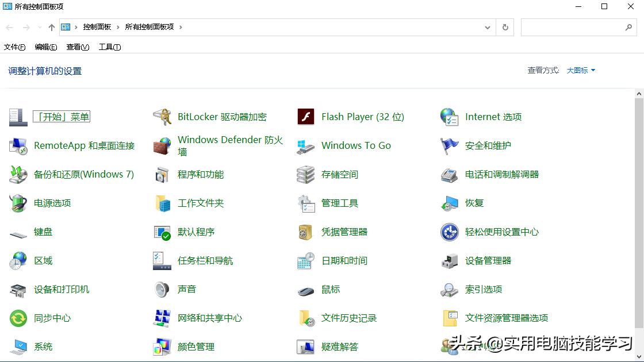The image size is (644, 362).
Task: Click inside the search box
Action: coord(575,27)
